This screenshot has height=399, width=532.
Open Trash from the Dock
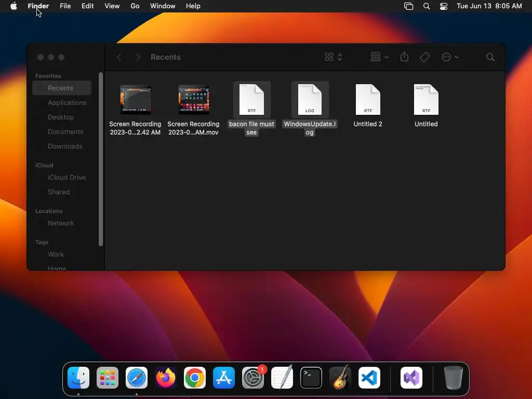point(453,378)
